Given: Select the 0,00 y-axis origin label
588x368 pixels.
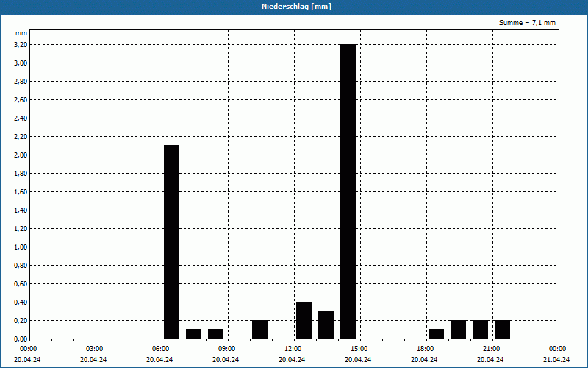Looking at the screenshot, I should (21, 339).
